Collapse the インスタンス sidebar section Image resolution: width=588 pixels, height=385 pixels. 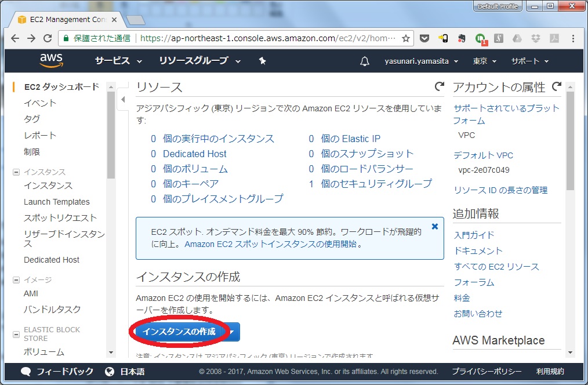click(x=16, y=172)
